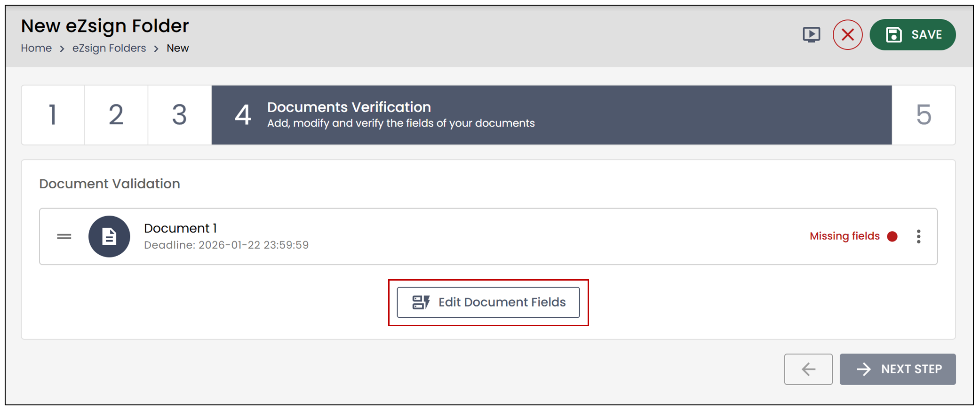This screenshot has height=411, width=980.
Task: Click the Document 1 file icon
Action: pyautogui.click(x=109, y=236)
